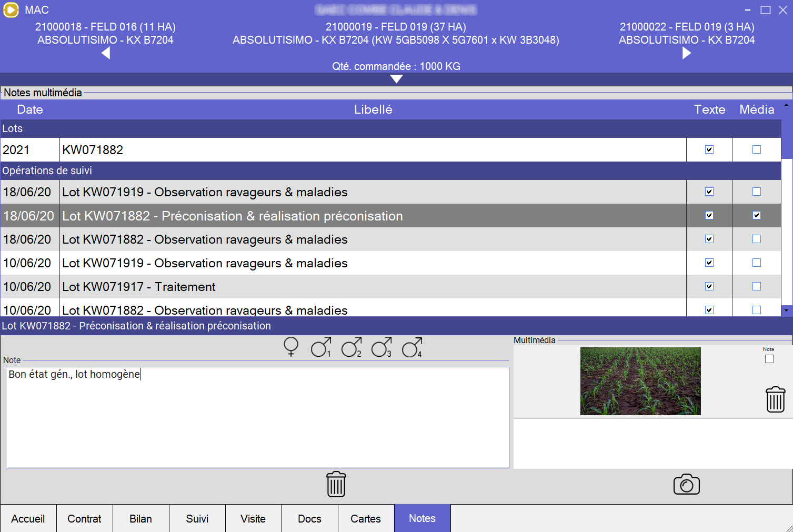The height and width of the screenshot is (532, 793).
Task: Select the male 2 symbol icon
Action: point(352,347)
